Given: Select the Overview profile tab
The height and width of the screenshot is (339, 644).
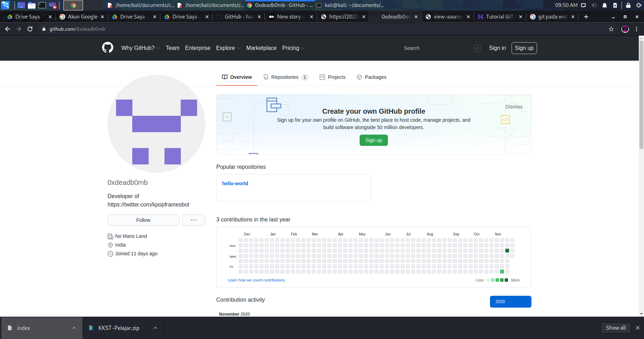Looking at the screenshot, I should click(237, 77).
